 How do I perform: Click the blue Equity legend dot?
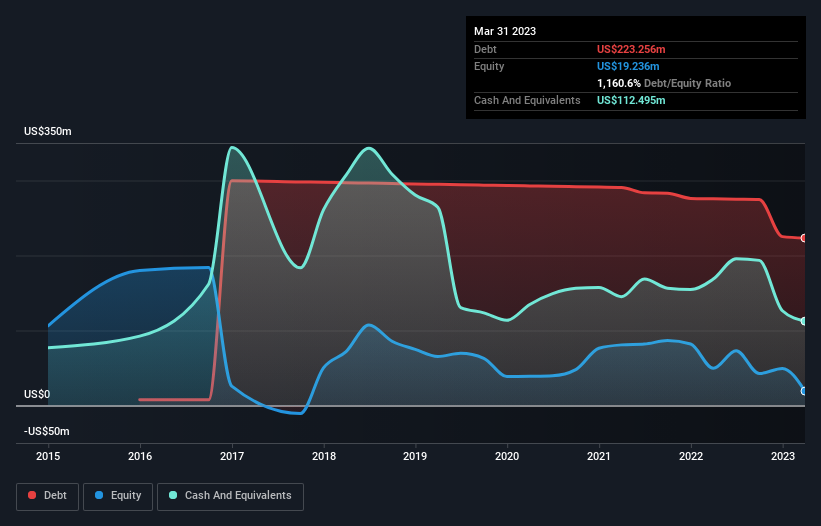point(99,495)
